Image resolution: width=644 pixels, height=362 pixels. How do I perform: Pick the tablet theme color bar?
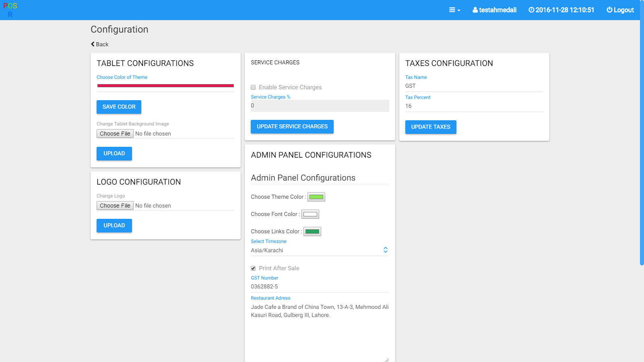click(165, 86)
